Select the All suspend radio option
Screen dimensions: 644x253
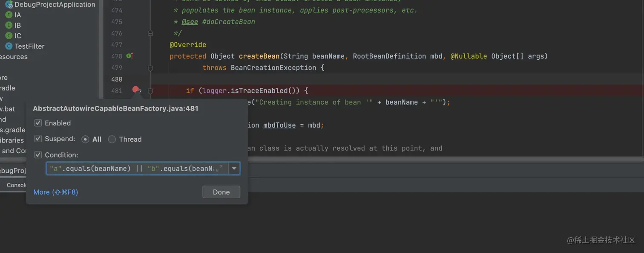[86, 139]
